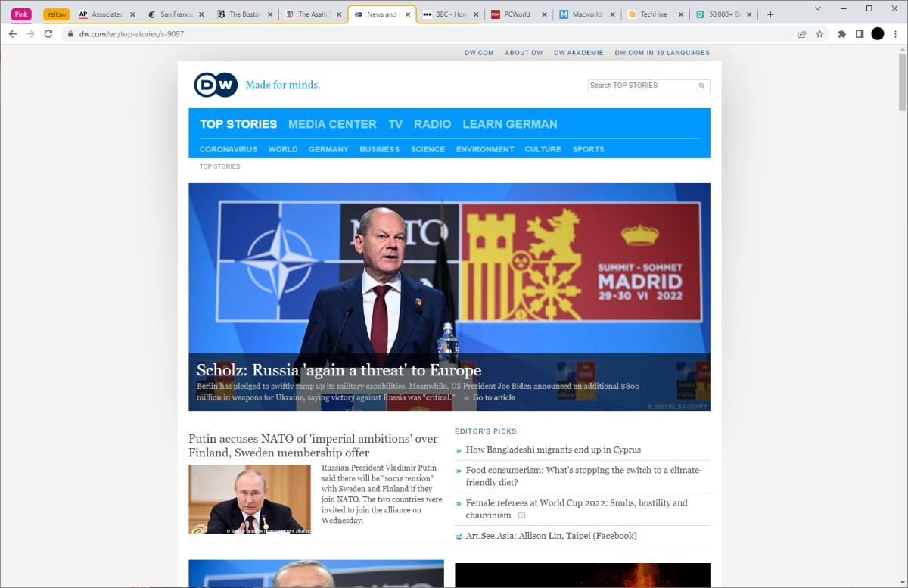The image size is (908, 588).
Task: Open the Putin accuses NATO headline
Action: click(x=313, y=446)
